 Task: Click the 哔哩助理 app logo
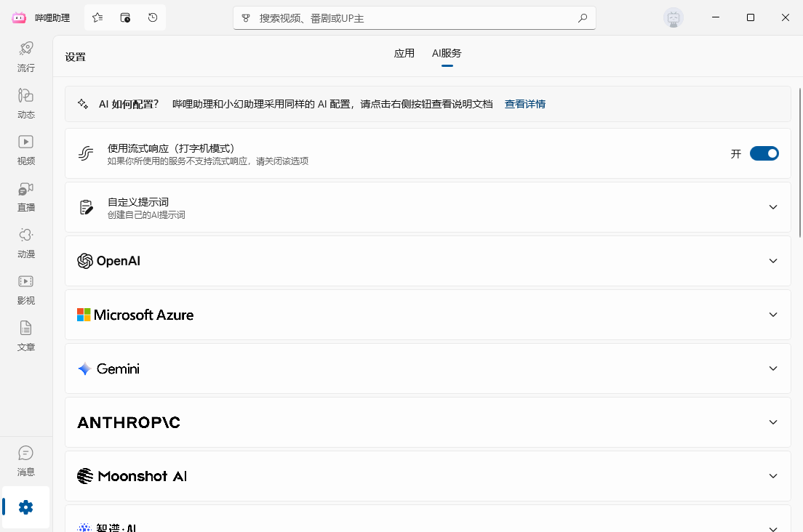tap(19, 18)
